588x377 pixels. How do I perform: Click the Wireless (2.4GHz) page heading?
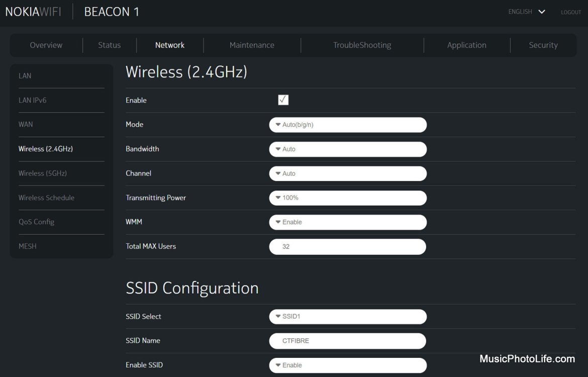pos(186,72)
